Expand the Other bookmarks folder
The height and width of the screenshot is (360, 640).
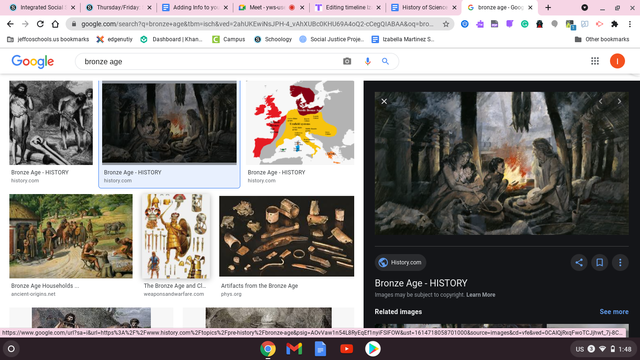[602, 39]
